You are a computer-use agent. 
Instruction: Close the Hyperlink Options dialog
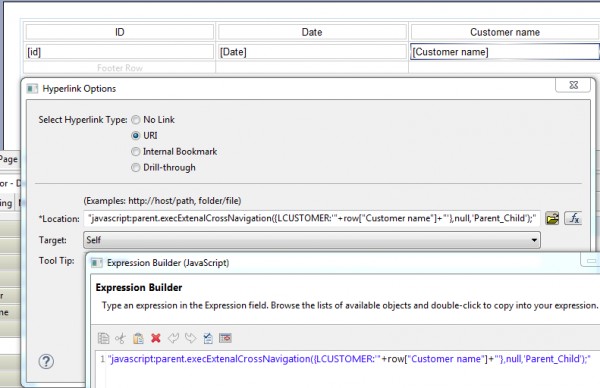click(573, 85)
